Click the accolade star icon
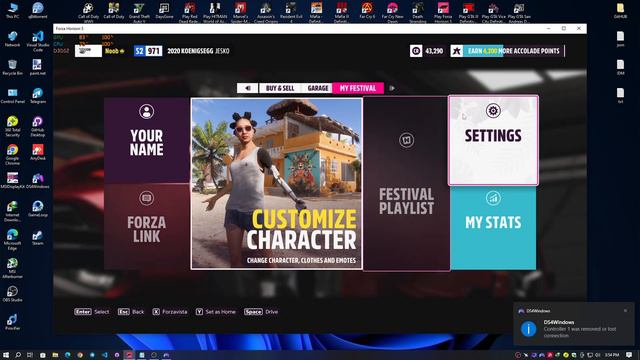This screenshot has height=360, width=640. pyautogui.click(x=457, y=51)
